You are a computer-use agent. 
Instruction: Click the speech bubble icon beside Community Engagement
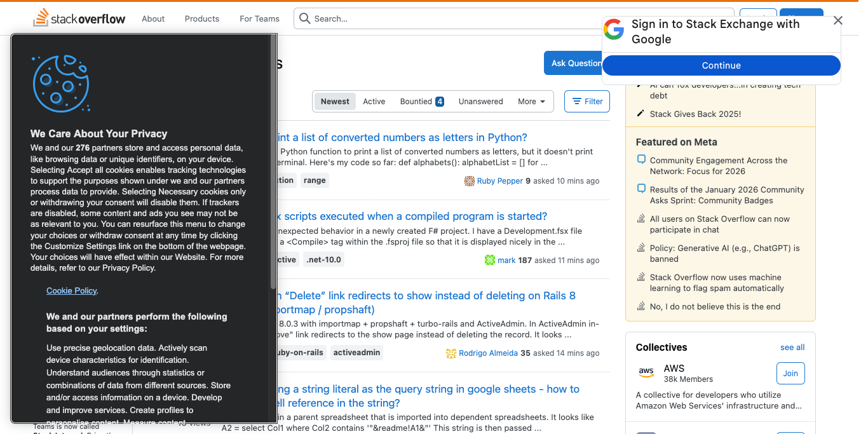point(642,159)
